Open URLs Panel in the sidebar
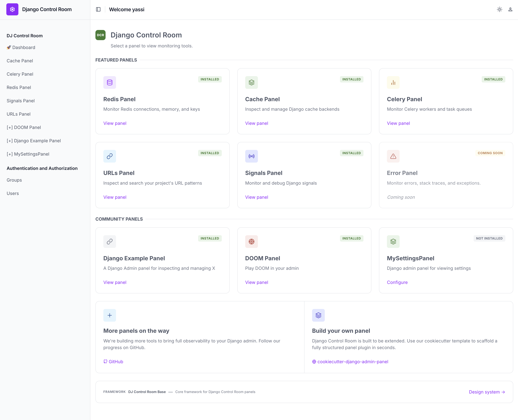 pos(19,114)
